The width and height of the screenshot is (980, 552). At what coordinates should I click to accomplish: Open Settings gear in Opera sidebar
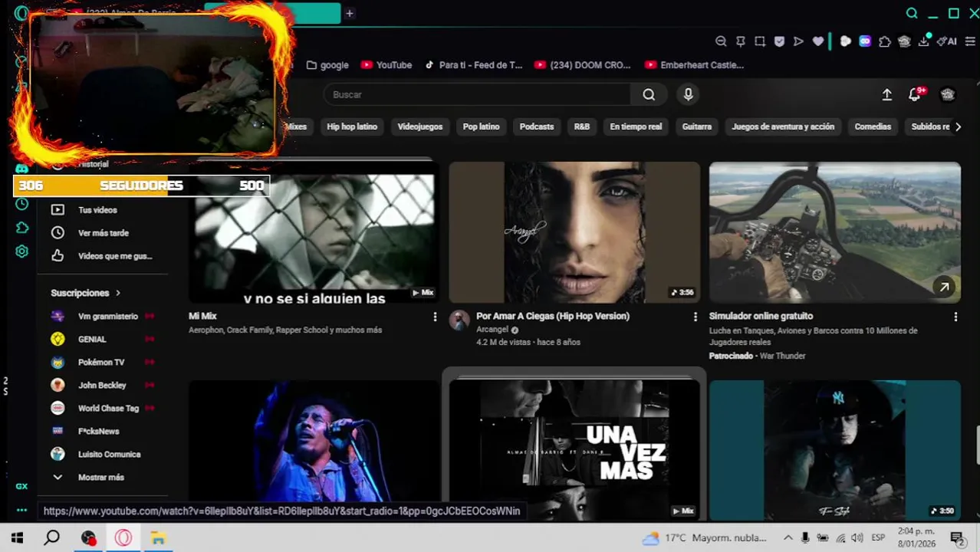(x=21, y=251)
